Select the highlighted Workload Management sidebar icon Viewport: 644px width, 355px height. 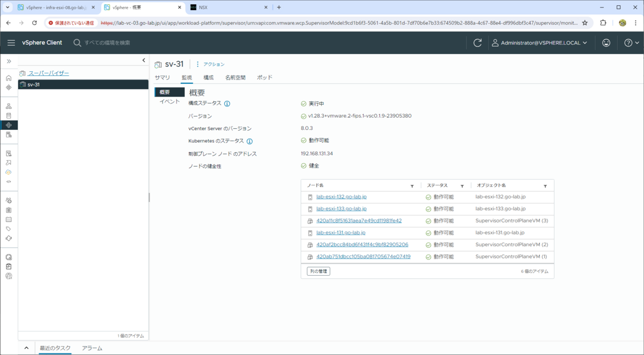(9, 125)
